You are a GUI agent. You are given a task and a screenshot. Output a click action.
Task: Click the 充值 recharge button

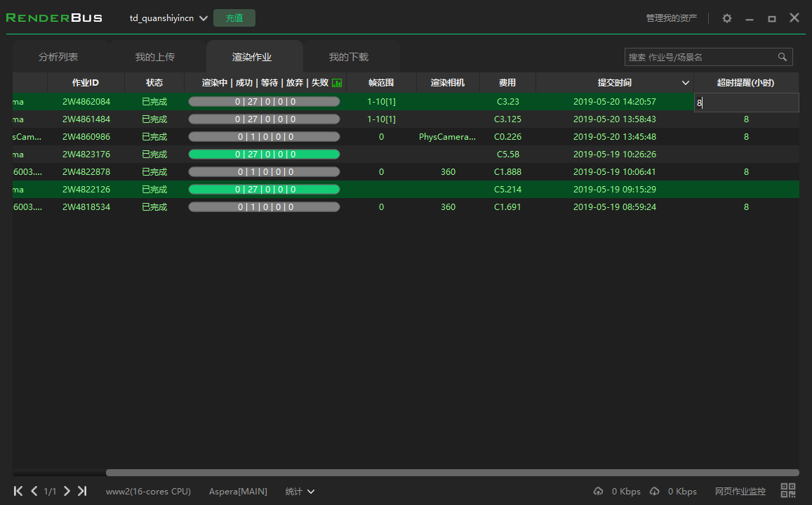[x=234, y=18]
